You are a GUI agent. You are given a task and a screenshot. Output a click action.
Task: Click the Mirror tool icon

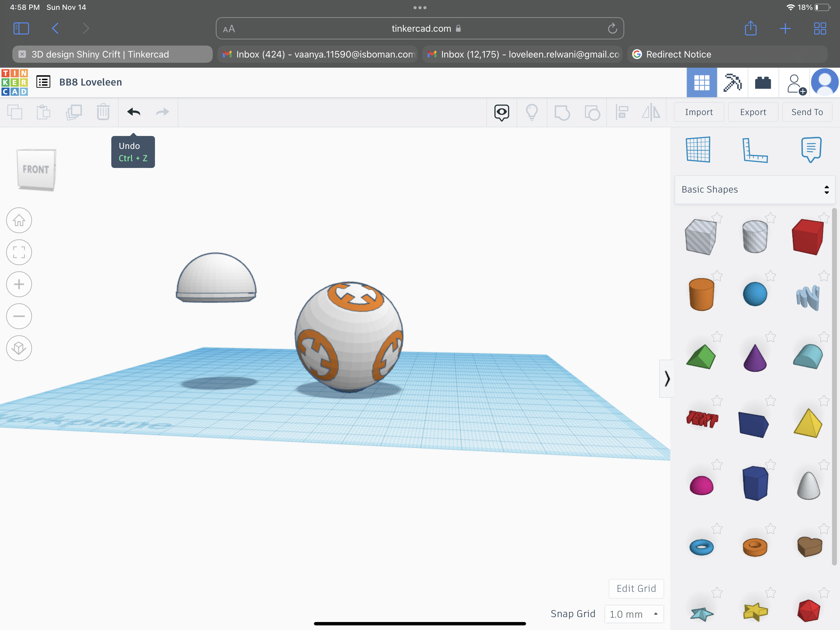click(x=651, y=113)
